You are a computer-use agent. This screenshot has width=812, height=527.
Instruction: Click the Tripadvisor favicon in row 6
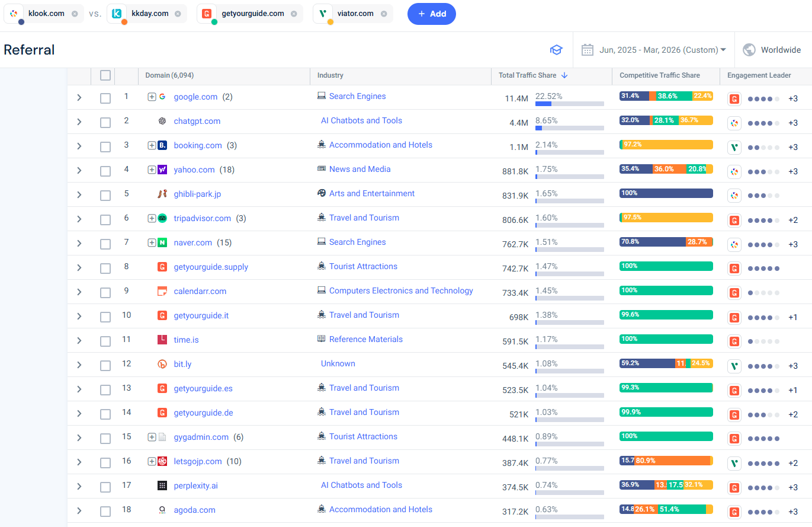[162, 218]
